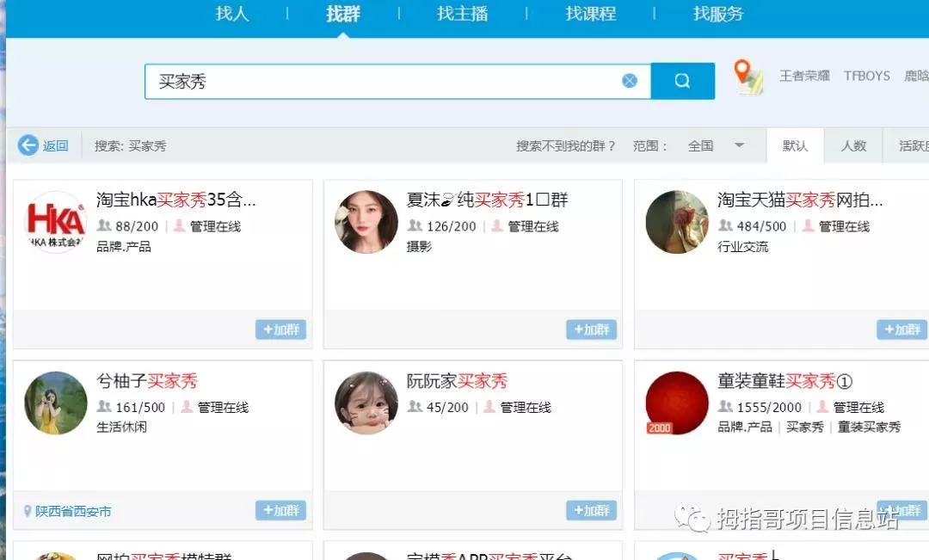Click the hot search term 王者荣耀
This screenshot has height=560, width=929.
(803, 76)
